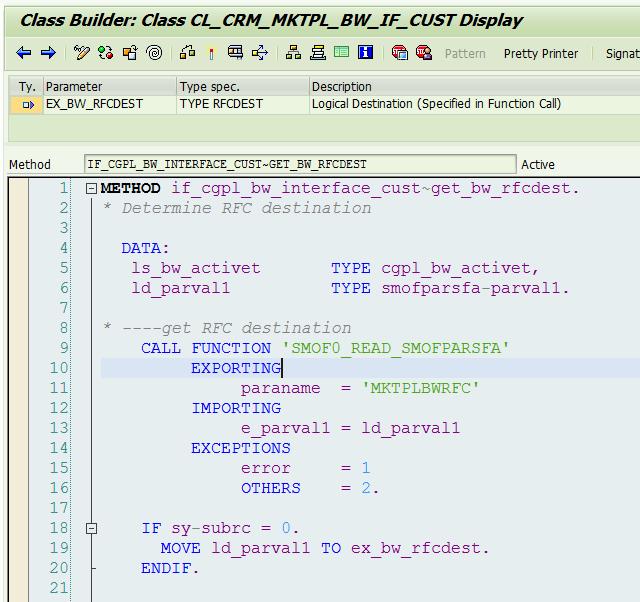This screenshot has height=602, width=640.
Task: Toggle the full screen green icon
Action: [341, 53]
